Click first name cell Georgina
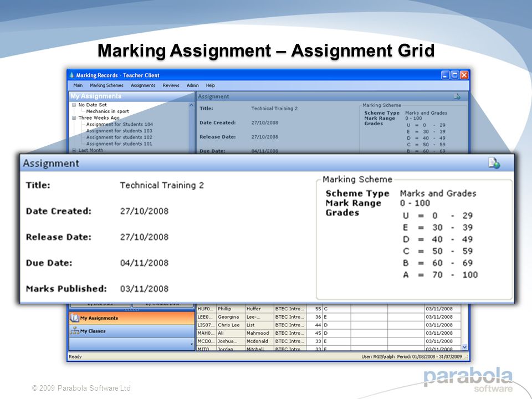532x399 pixels. click(231, 317)
